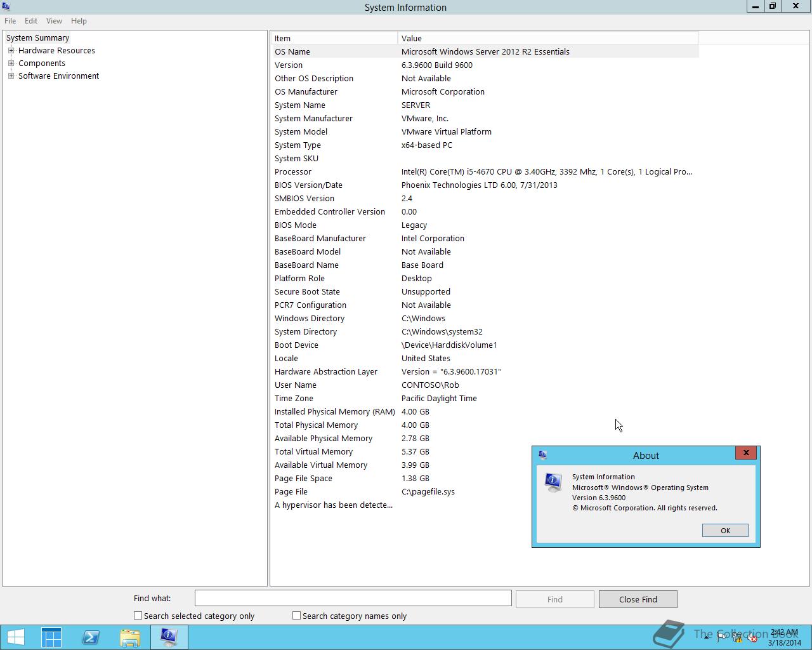
Task: Click the computer info icon in About dialog
Action: pyautogui.click(x=553, y=482)
